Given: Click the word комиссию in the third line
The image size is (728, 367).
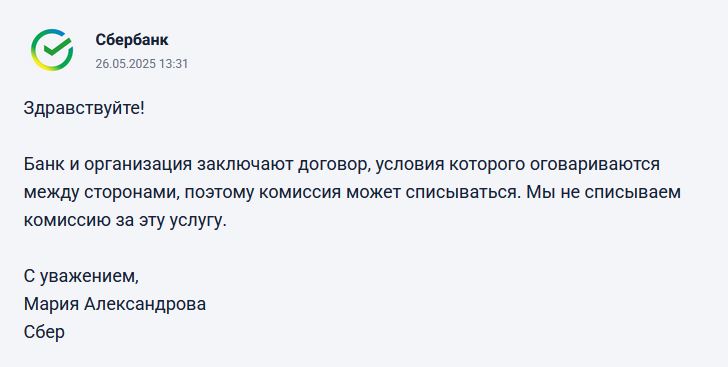Looking at the screenshot, I should pos(67,220).
